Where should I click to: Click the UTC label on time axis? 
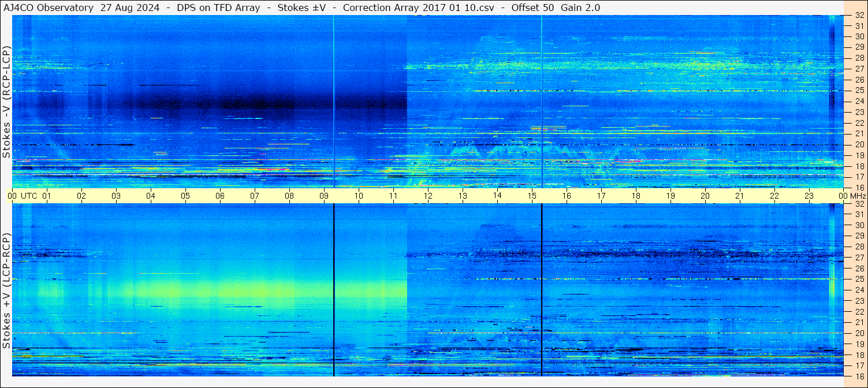point(29,196)
